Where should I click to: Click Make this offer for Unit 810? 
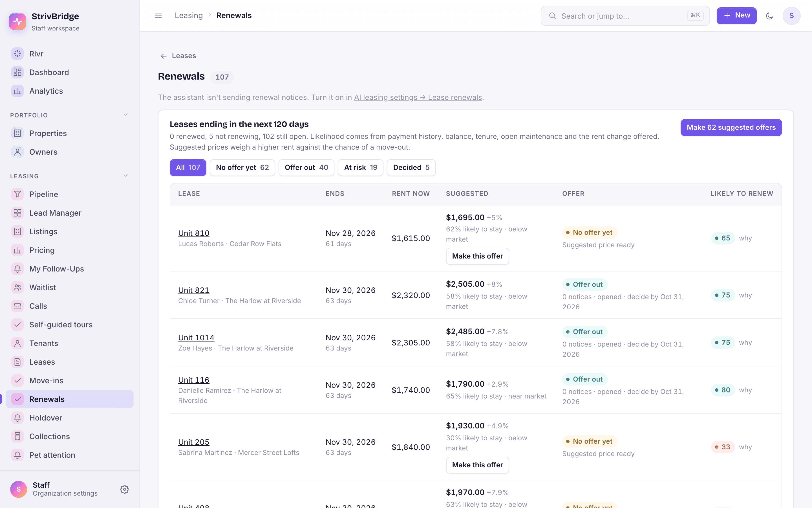(x=477, y=256)
